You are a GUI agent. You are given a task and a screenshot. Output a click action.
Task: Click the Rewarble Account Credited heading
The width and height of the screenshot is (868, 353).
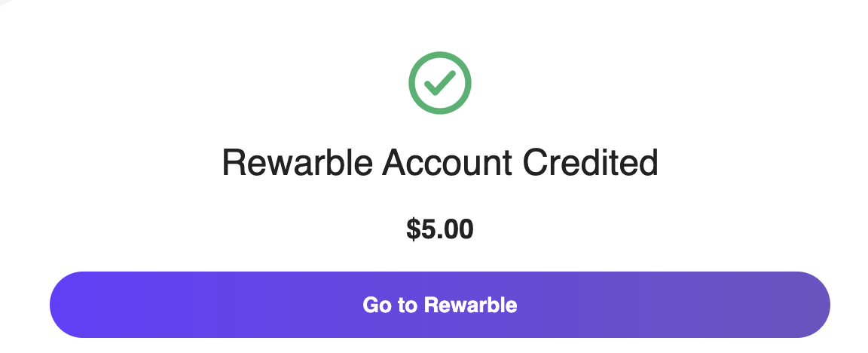[439, 163]
